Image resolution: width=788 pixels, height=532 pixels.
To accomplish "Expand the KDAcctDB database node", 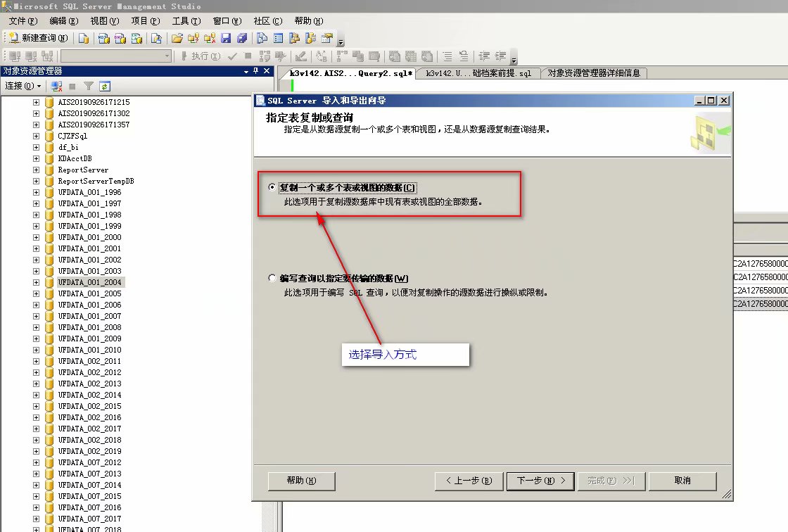I will pos(37,158).
